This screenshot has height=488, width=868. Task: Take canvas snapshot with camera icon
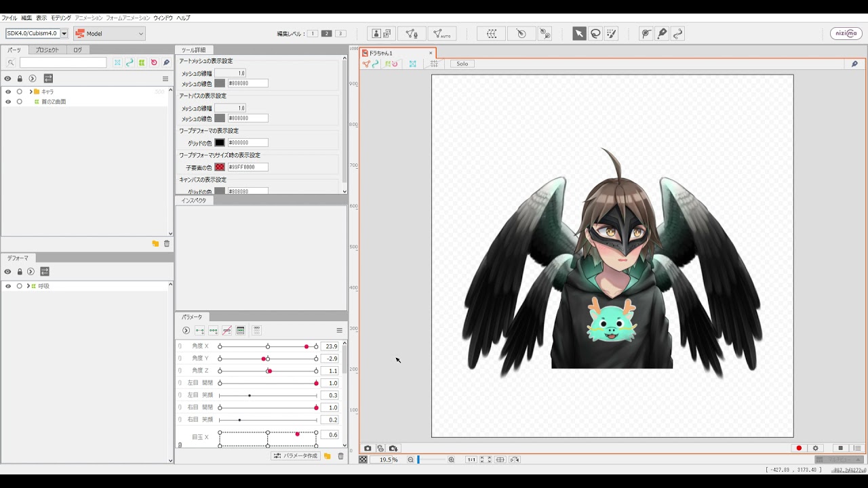368,448
